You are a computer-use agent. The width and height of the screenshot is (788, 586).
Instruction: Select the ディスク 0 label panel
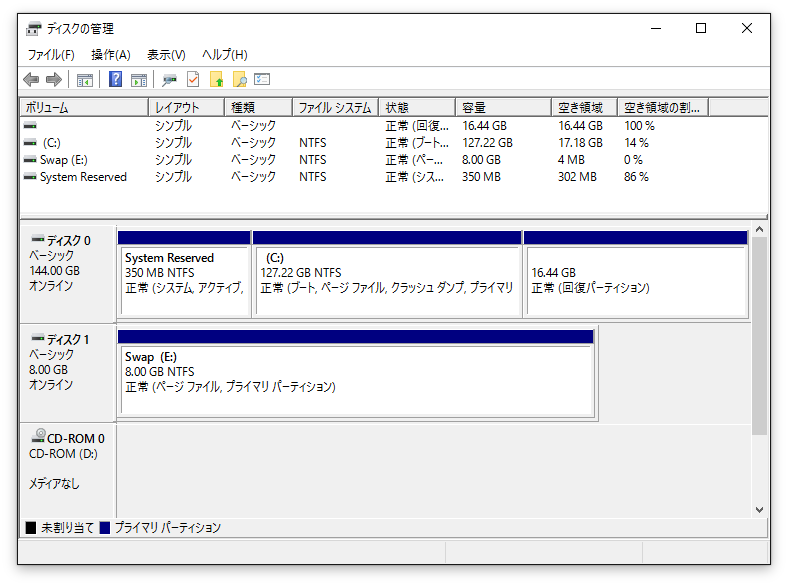68,274
